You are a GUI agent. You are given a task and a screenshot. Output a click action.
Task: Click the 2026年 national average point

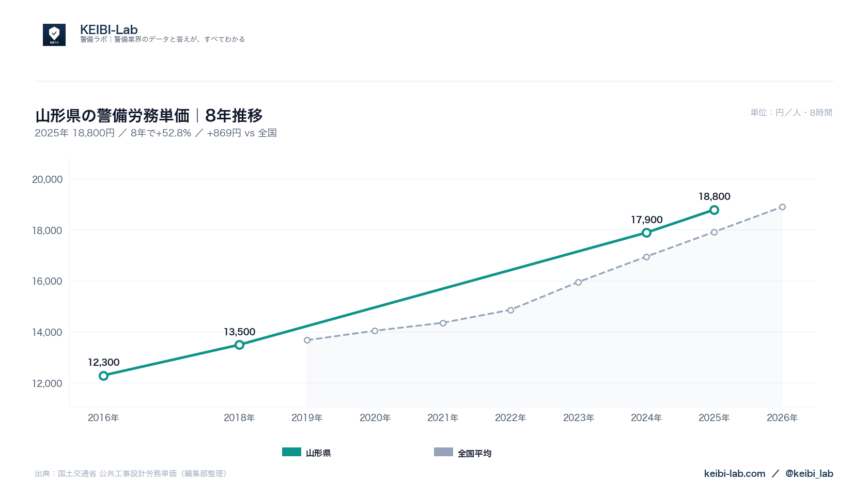782,207
